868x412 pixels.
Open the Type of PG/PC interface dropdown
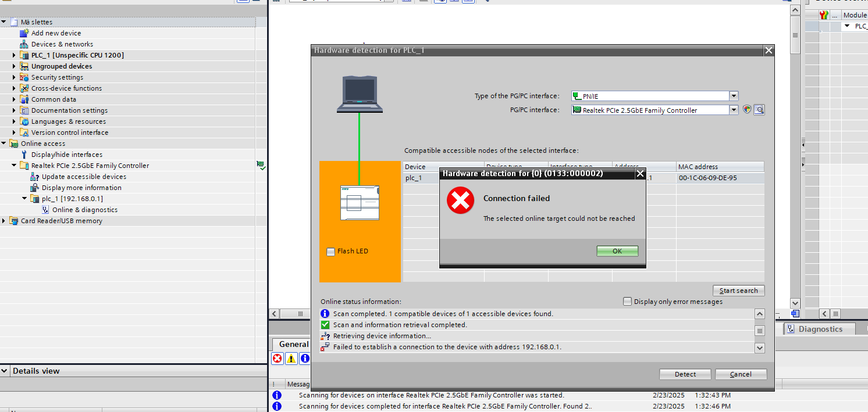[x=734, y=96]
